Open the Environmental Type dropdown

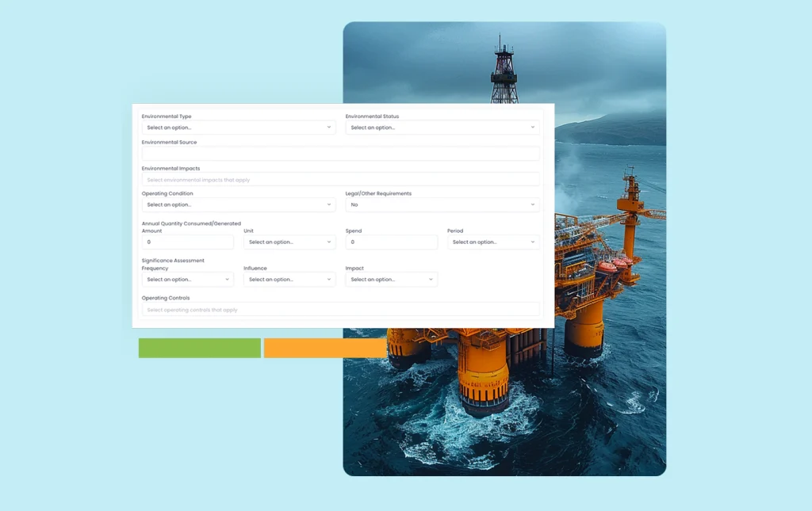tap(239, 128)
